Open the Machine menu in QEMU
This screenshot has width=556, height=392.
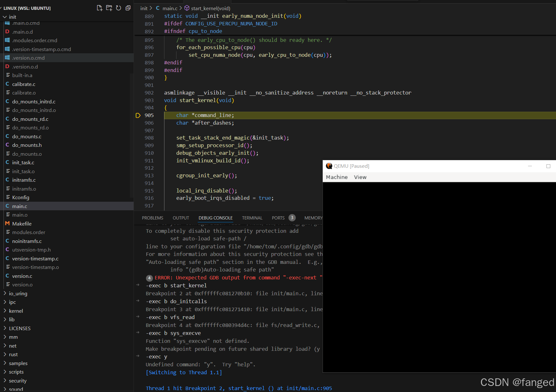tap(336, 177)
